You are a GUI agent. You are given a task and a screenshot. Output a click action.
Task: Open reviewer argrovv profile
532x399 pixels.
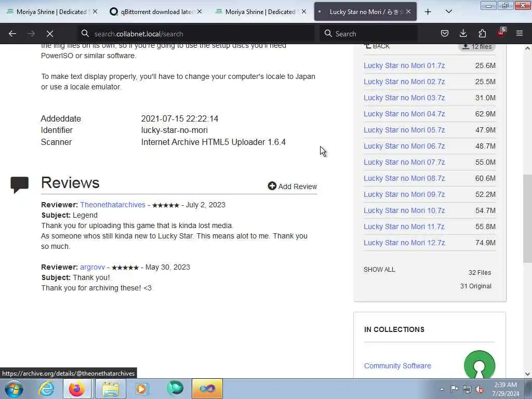coord(92,268)
